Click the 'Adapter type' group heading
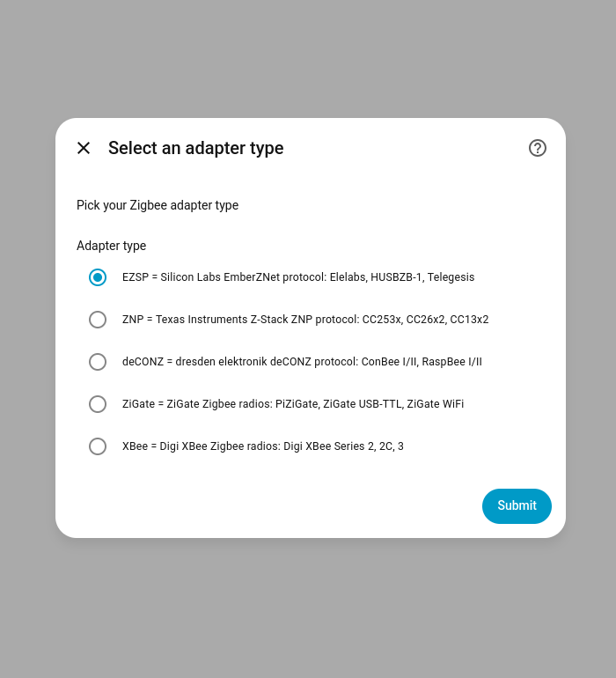Image resolution: width=616 pixels, height=678 pixels. point(111,246)
